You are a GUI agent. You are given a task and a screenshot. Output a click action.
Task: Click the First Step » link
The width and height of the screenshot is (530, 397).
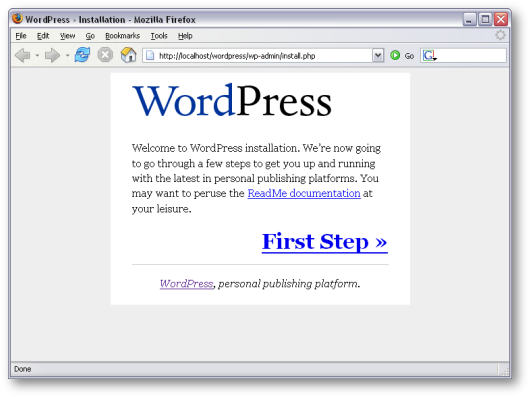324,242
